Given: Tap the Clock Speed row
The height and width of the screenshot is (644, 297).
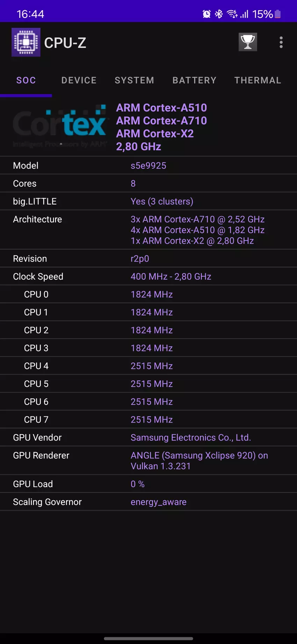Looking at the screenshot, I should tap(148, 277).
